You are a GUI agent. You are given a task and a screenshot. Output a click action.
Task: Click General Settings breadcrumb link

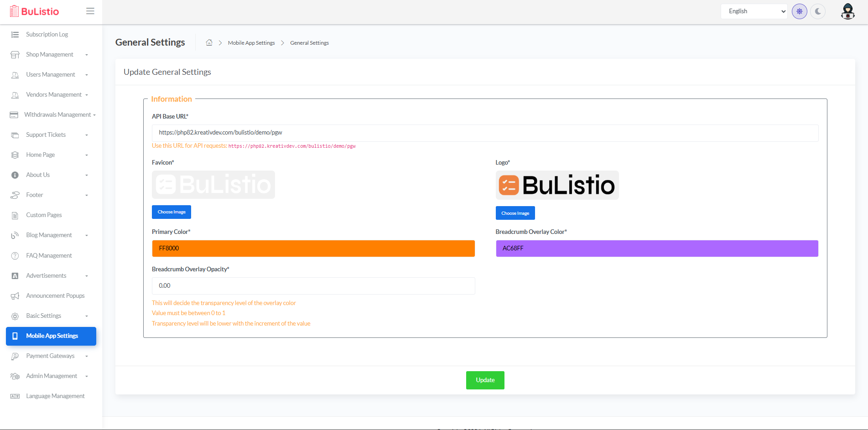309,43
